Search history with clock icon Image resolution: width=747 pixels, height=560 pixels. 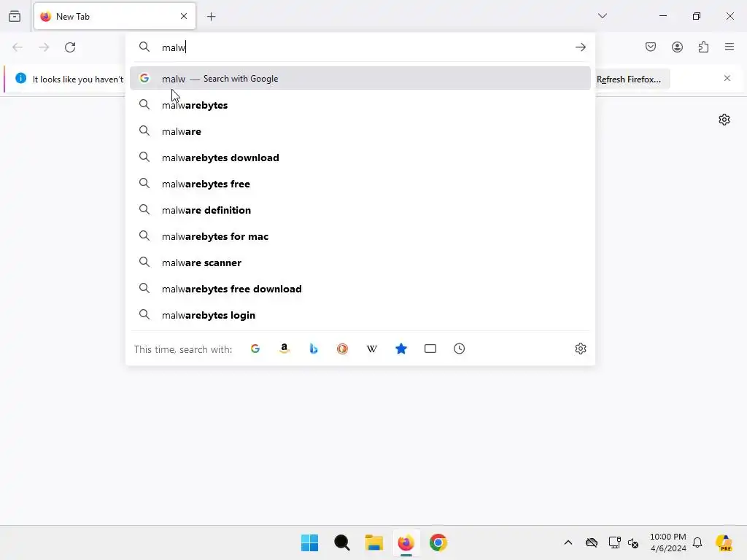click(x=460, y=349)
